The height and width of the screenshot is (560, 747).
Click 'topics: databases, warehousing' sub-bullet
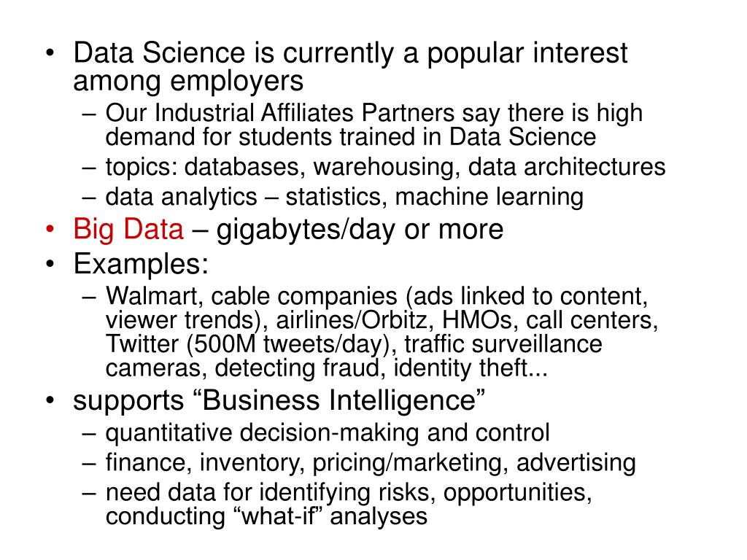(385, 167)
